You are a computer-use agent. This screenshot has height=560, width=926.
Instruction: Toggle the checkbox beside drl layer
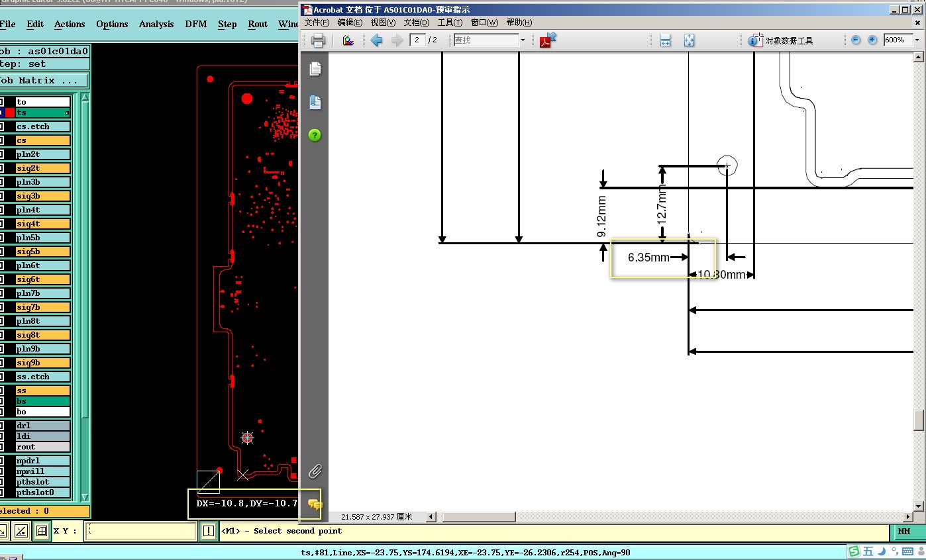coord(1,426)
